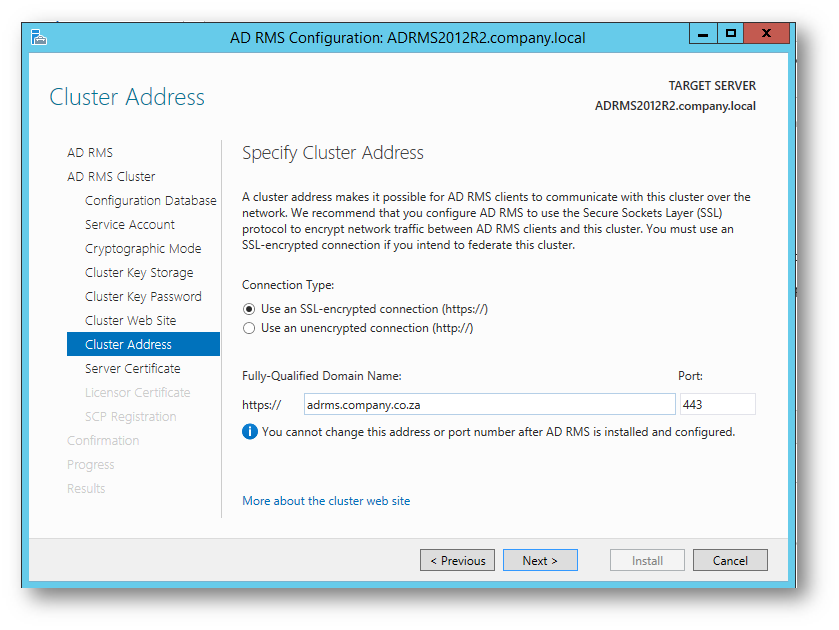This screenshot has height=630, width=839.
Task: Click the warning text about changing address
Action: pos(498,432)
